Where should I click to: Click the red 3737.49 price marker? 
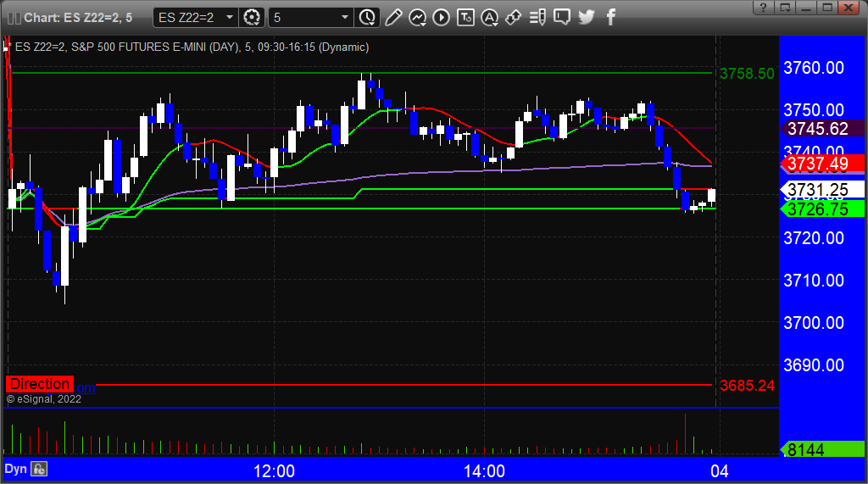coord(822,164)
